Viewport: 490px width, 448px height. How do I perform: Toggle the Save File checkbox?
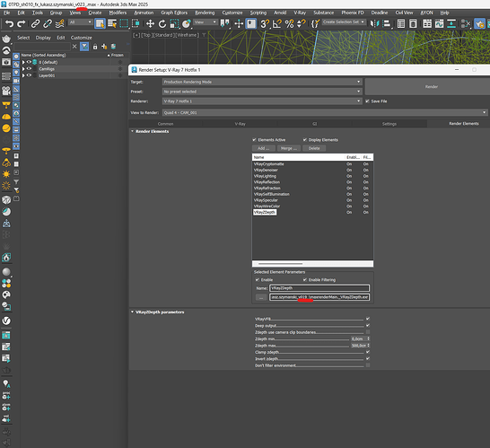(368, 101)
